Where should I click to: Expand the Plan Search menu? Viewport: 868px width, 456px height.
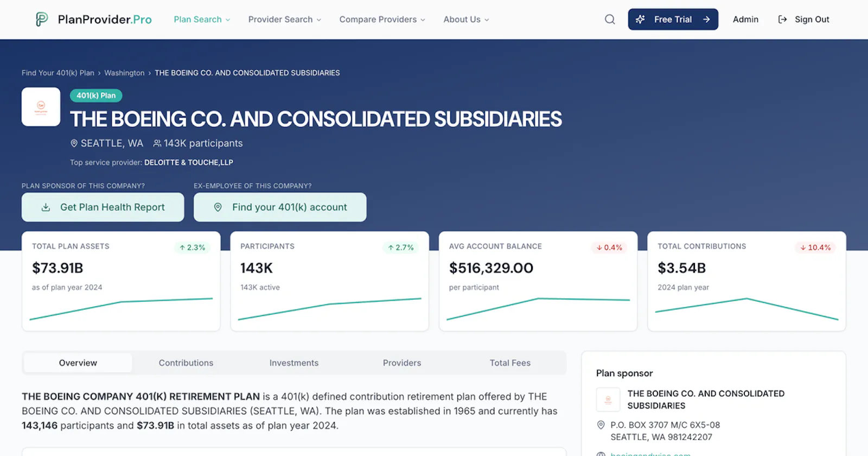[x=202, y=20]
